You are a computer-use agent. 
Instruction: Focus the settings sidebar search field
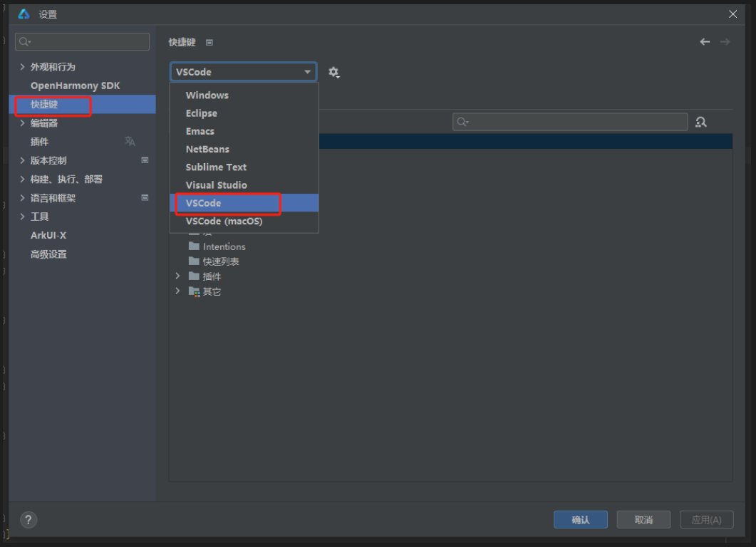click(x=83, y=42)
